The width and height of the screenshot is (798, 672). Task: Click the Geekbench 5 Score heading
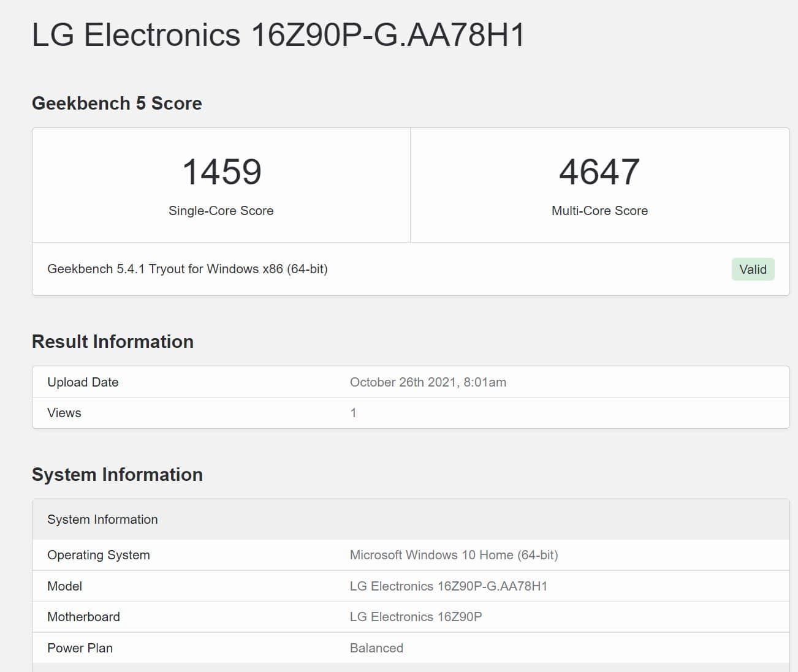[x=117, y=104]
